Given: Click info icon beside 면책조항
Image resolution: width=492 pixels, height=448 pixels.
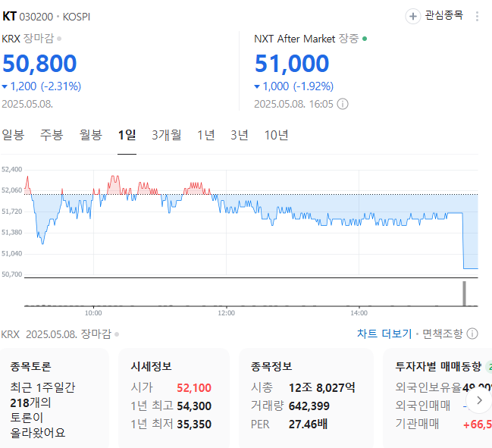Looking at the screenshot, I should coord(472,334).
